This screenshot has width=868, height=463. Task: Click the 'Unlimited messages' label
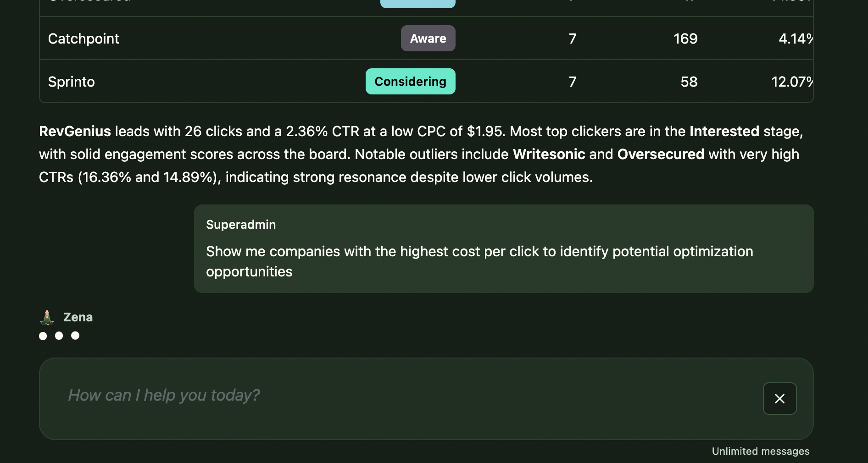click(760, 452)
